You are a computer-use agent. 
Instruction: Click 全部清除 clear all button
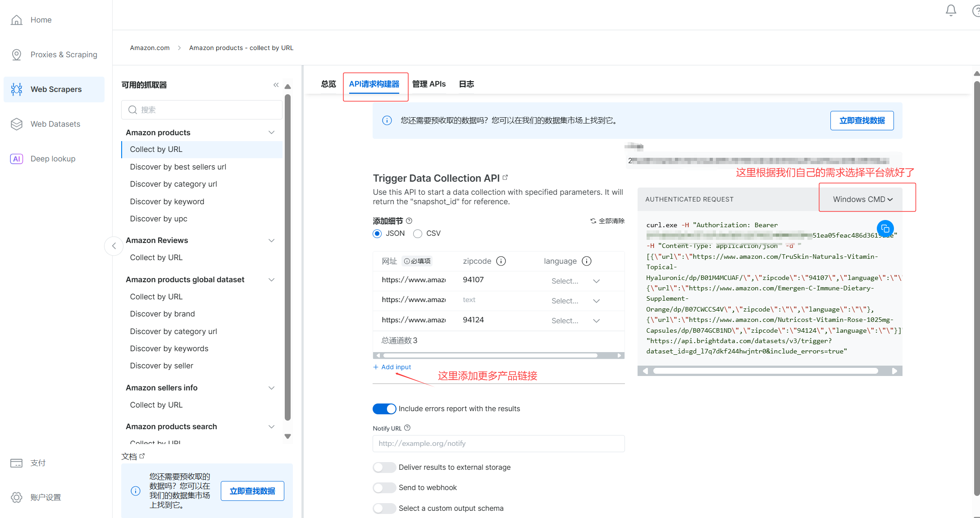click(607, 221)
